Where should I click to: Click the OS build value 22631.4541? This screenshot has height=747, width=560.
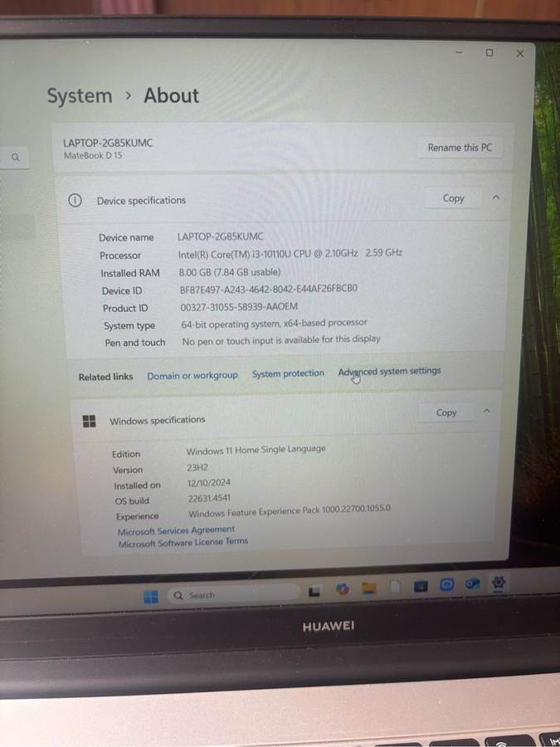click(x=209, y=498)
